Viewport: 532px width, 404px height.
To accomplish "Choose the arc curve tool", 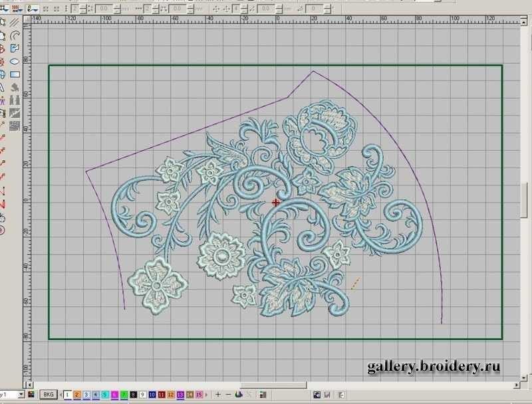I will [x=15, y=35].
